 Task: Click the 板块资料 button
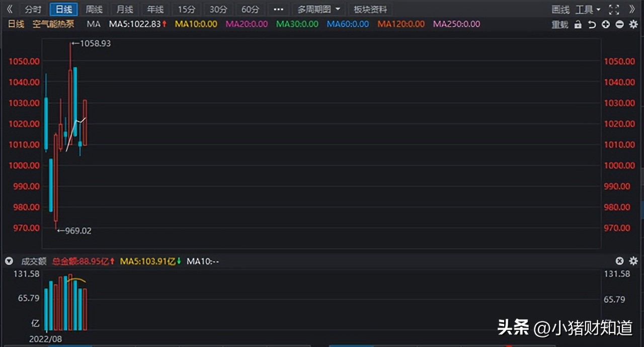(370, 10)
